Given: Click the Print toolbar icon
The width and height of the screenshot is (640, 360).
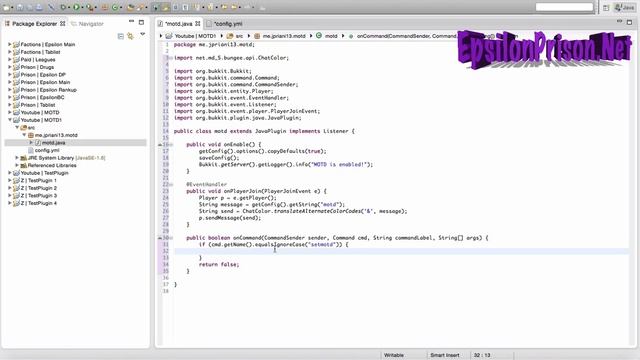Looking at the screenshot, I should click(x=39, y=7).
